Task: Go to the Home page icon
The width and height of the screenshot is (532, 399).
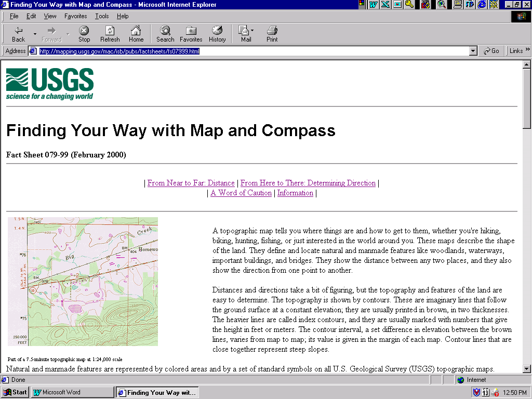Action: (x=136, y=31)
